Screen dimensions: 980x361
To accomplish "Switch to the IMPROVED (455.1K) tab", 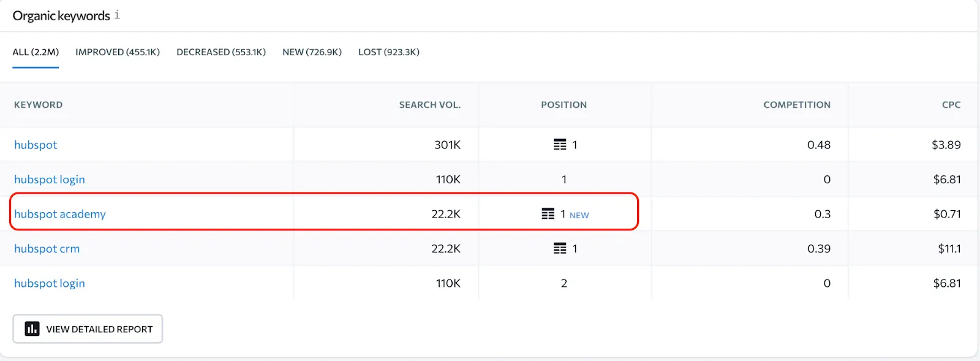I will (118, 52).
